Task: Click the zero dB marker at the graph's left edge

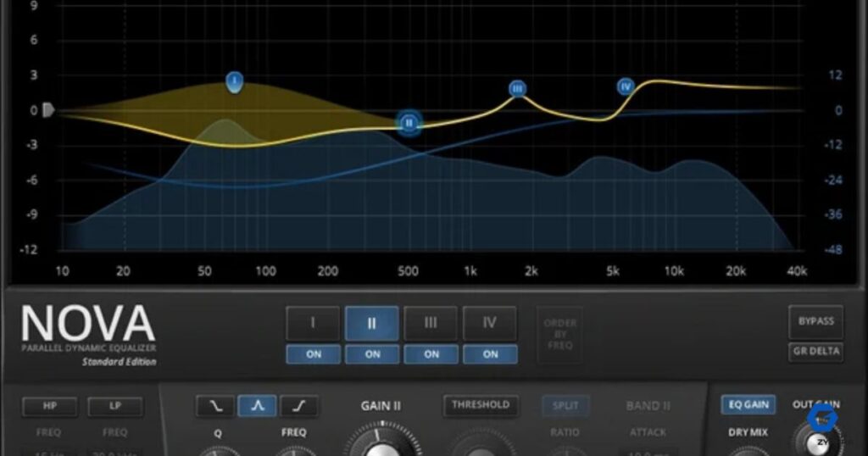Action: 48,110
